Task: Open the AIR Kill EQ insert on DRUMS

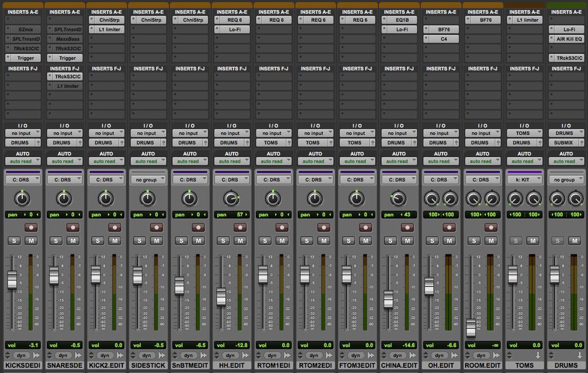Action: coord(567,39)
